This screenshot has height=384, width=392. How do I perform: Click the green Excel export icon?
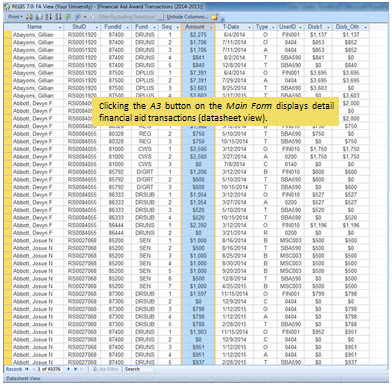tap(68, 17)
